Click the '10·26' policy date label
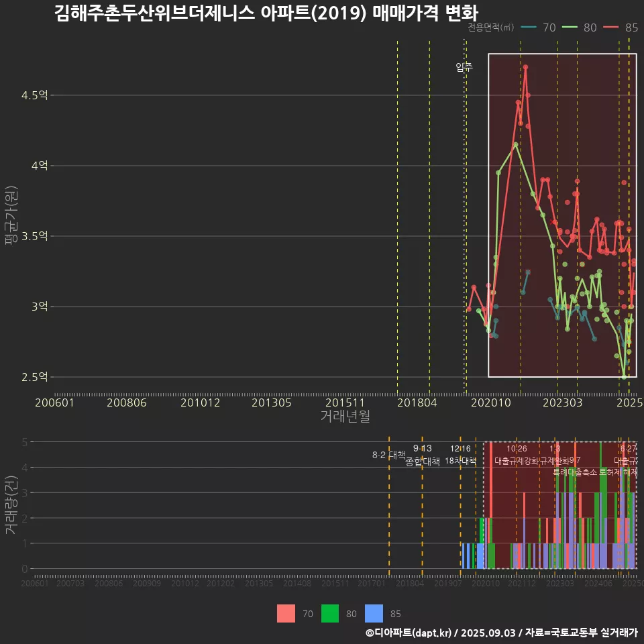This screenshot has height=644, width=644. tap(517, 449)
